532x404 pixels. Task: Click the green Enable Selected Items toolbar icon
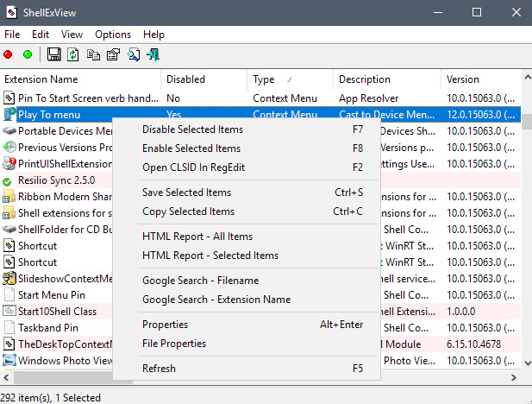28,54
